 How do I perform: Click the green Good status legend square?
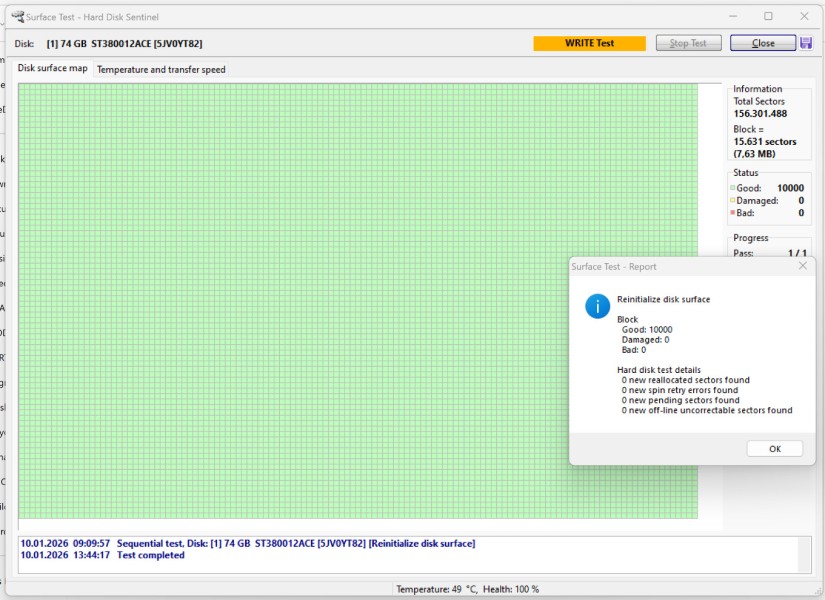point(733,188)
